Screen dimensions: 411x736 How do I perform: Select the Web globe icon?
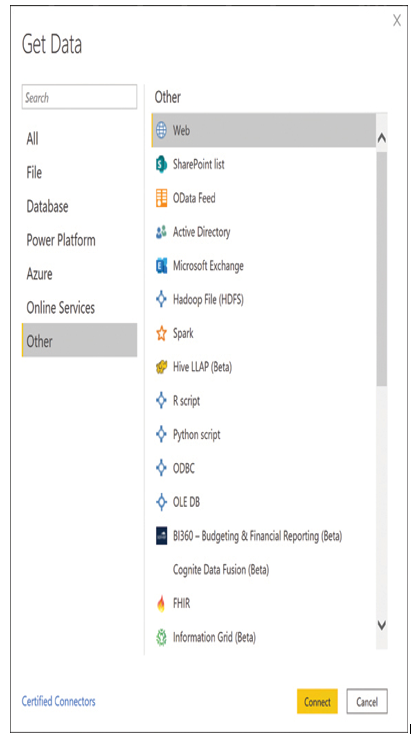pos(161,130)
